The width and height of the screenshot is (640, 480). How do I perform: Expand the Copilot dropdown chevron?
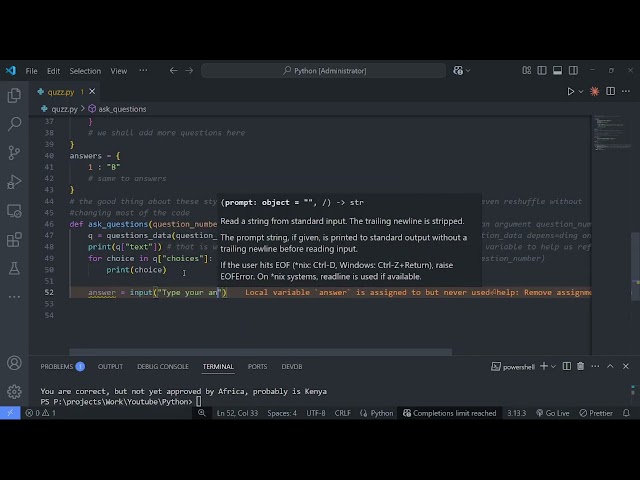point(468,71)
